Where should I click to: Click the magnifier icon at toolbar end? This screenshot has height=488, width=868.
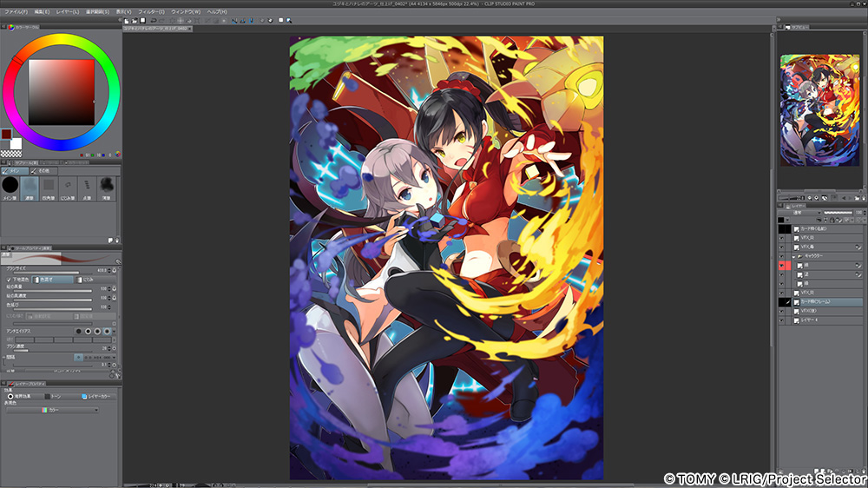click(x=289, y=21)
